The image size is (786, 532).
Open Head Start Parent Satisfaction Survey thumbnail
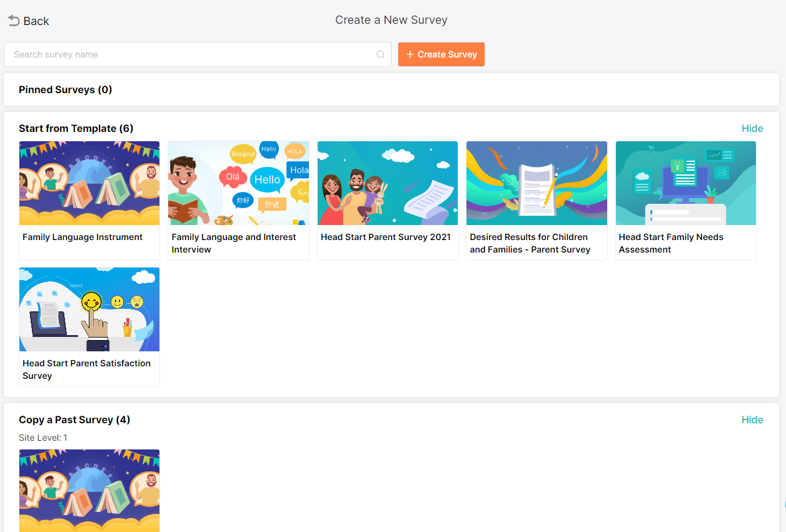pos(89,309)
